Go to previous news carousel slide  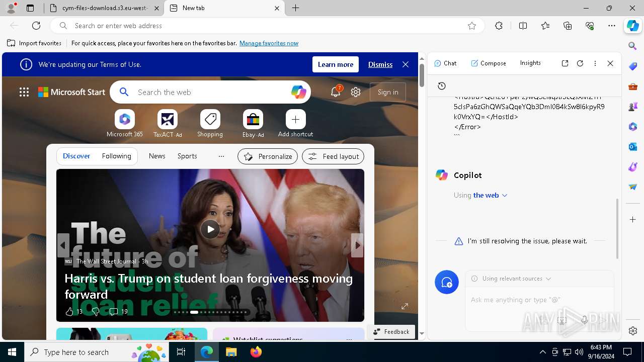click(x=63, y=245)
